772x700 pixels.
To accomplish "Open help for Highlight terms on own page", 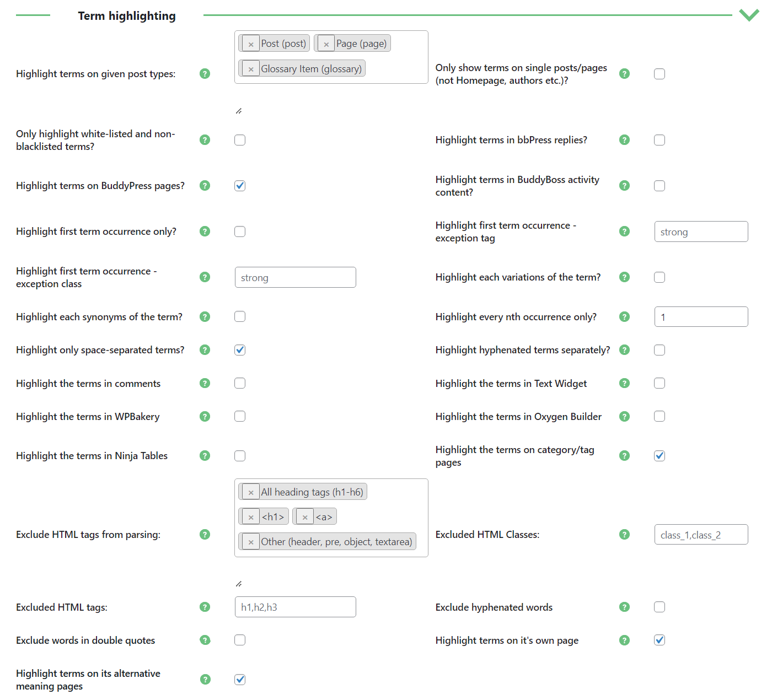I will click(624, 640).
